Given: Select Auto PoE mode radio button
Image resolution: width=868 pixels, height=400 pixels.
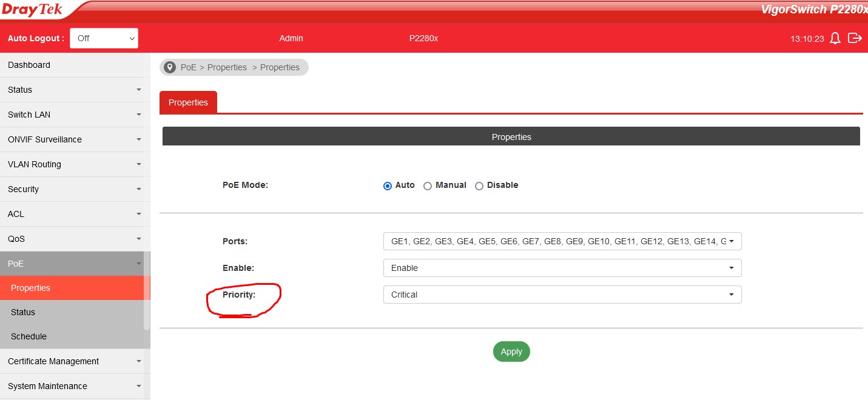Looking at the screenshot, I should click(388, 185).
